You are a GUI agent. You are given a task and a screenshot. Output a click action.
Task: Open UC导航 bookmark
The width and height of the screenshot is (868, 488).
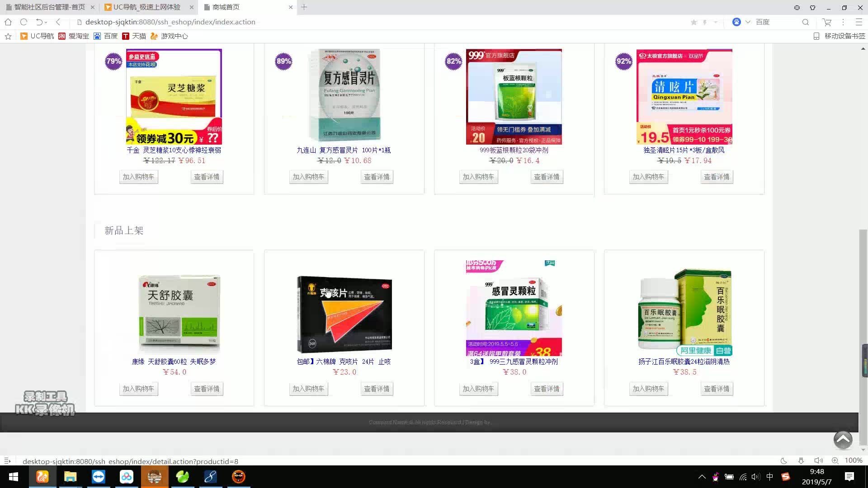pos(37,36)
